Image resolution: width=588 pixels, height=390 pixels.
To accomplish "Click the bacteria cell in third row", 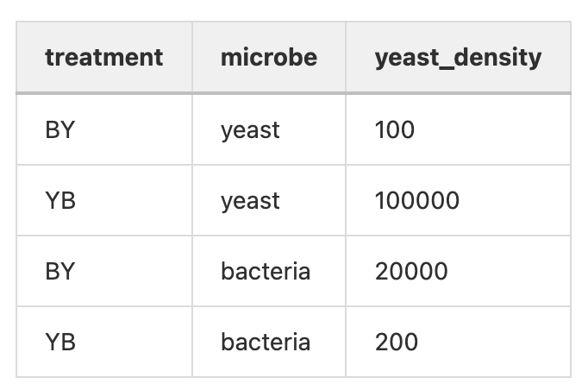I will click(269, 271).
